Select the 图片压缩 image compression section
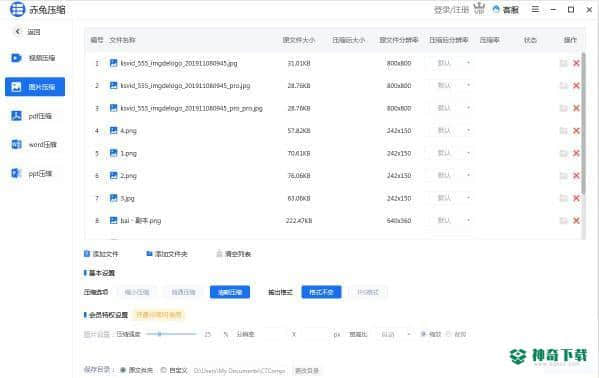The height and width of the screenshot is (378, 599). (x=35, y=87)
